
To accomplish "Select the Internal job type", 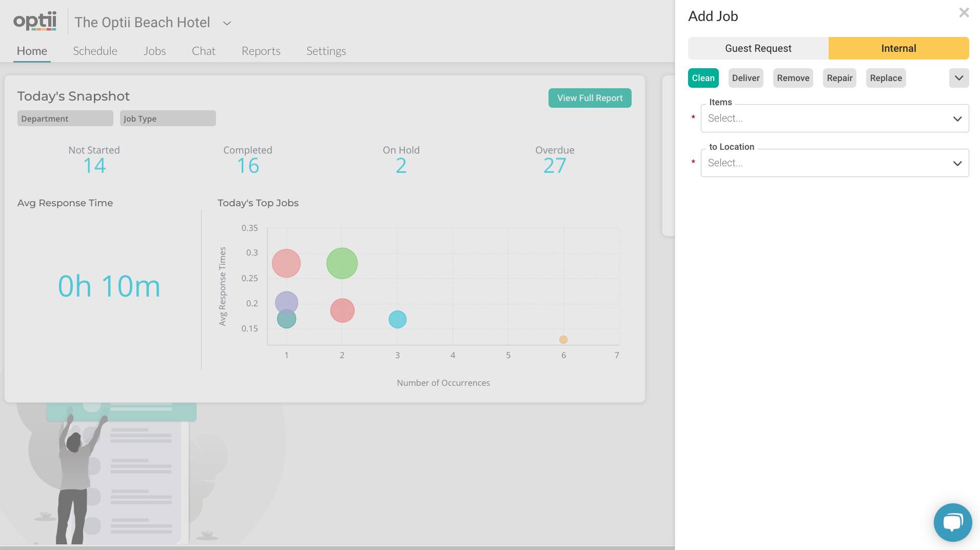I will [898, 48].
